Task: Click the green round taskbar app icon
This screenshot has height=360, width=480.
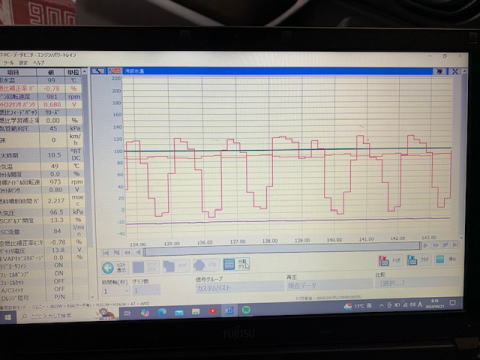Action: (246, 310)
